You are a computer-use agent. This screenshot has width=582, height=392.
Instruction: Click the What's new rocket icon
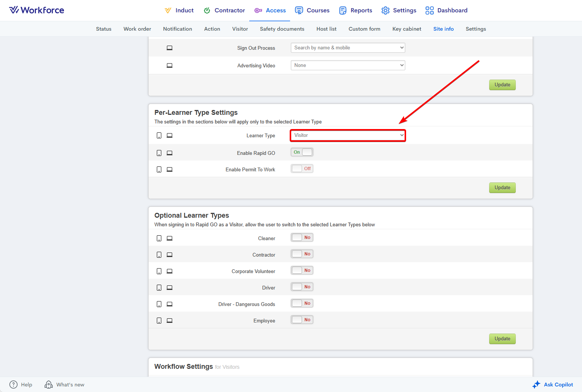(49, 385)
